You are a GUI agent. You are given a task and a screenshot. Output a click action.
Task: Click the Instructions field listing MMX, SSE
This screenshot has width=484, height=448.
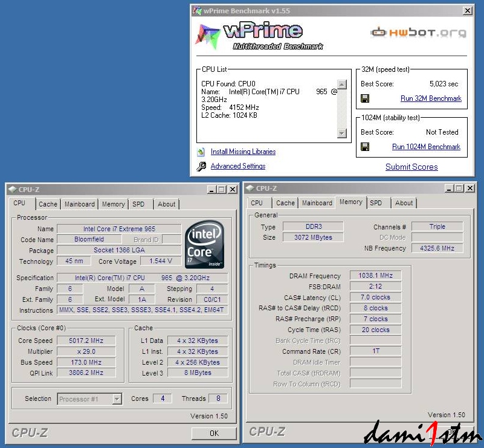[142, 310]
